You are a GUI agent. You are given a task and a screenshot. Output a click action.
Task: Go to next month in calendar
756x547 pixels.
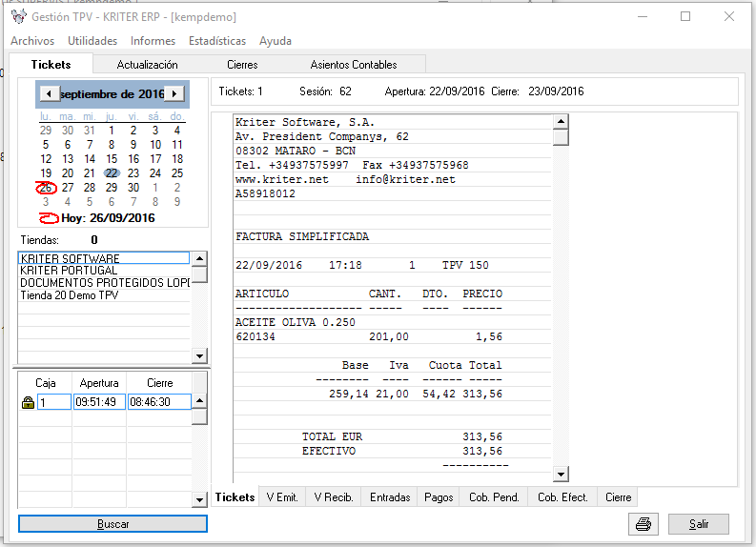tap(174, 93)
